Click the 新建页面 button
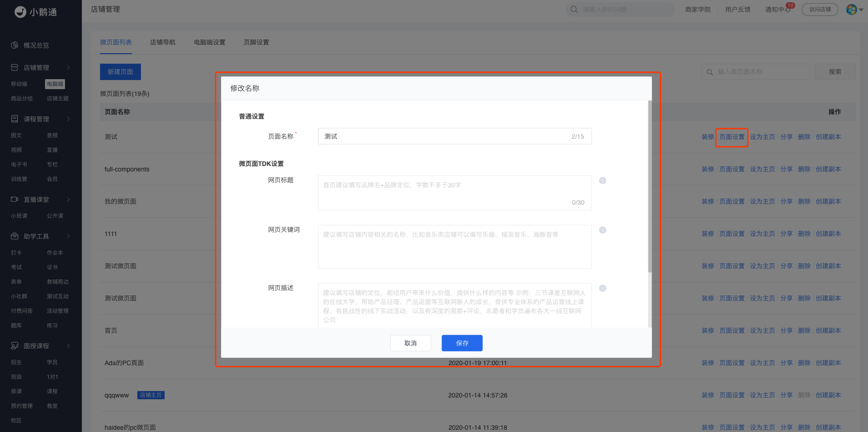Viewport: 868px width, 432px height. tap(120, 72)
